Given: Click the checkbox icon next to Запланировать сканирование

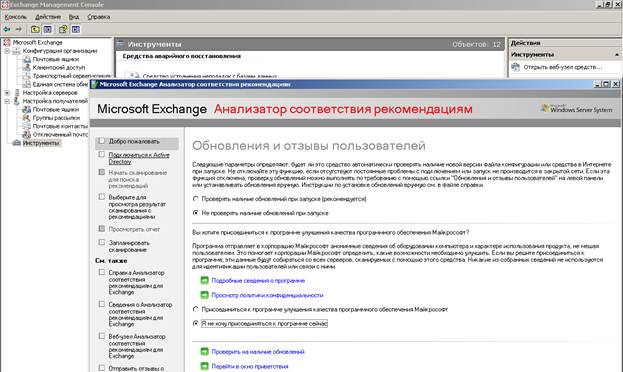Looking at the screenshot, I should coord(102,242).
